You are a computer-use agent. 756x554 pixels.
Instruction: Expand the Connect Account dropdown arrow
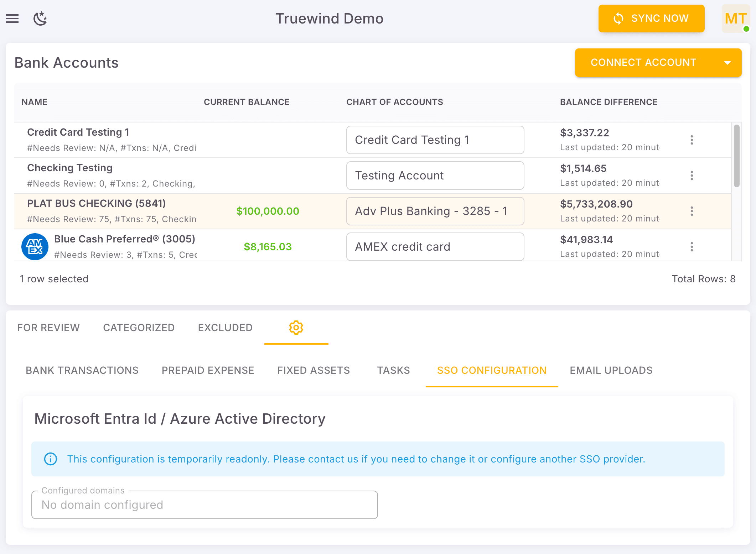[727, 63]
